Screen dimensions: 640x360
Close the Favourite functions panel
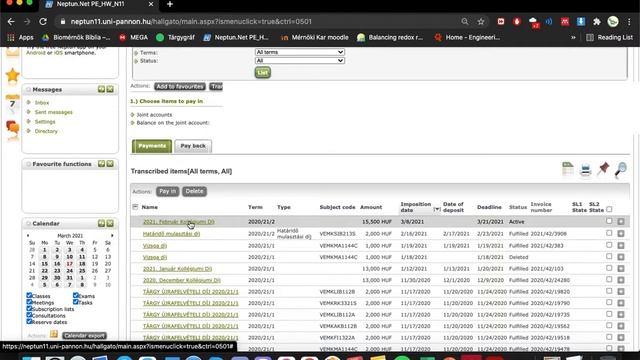(110, 164)
